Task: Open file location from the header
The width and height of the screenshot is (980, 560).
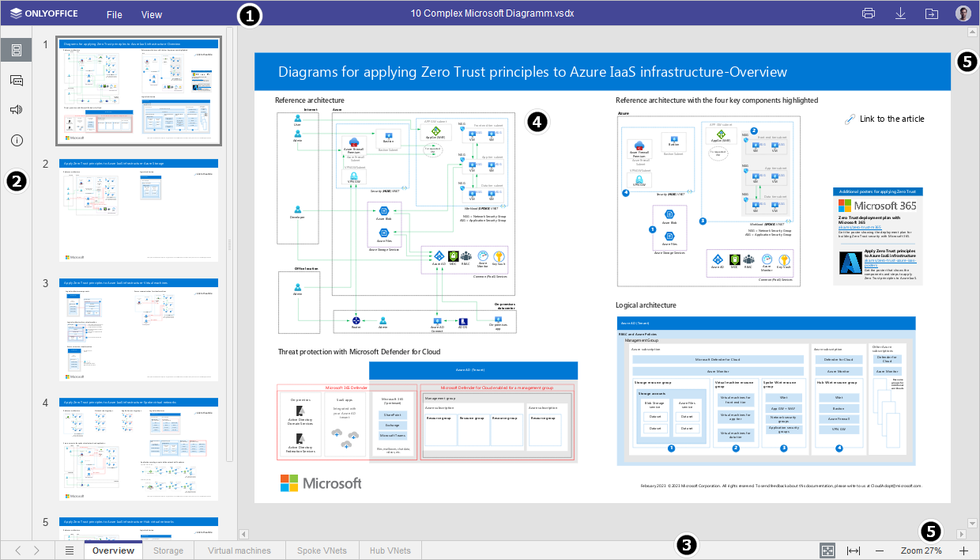Action: pyautogui.click(x=932, y=13)
